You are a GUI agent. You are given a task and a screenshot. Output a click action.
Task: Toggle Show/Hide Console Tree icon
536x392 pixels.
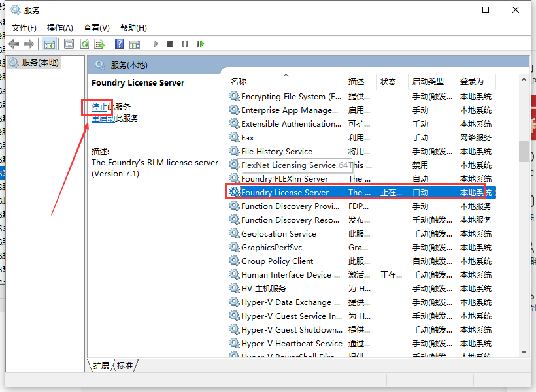pyautogui.click(x=49, y=44)
